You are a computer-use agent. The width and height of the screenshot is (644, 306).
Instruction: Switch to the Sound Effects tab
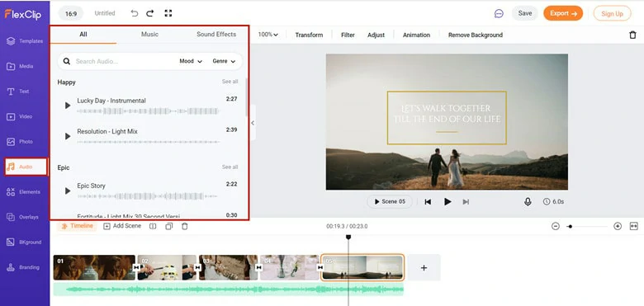pyautogui.click(x=216, y=35)
